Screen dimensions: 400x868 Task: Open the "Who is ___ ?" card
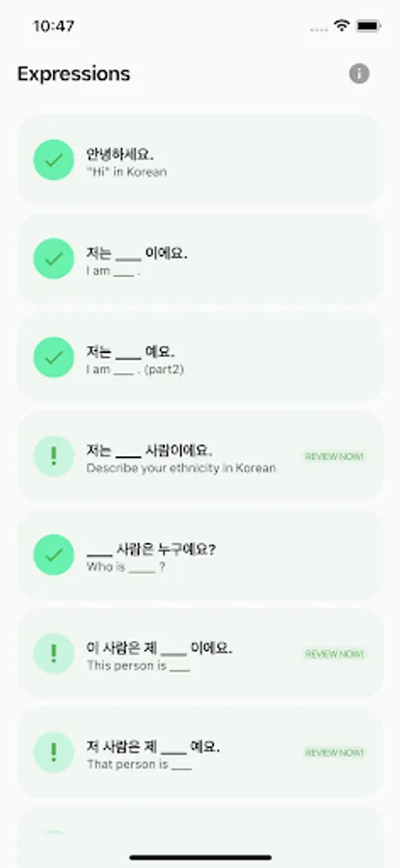click(x=200, y=555)
